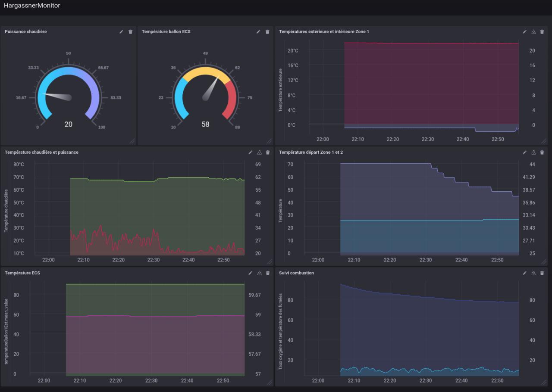Click the Température départ Zone 1 et 2 title

[x=311, y=152]
